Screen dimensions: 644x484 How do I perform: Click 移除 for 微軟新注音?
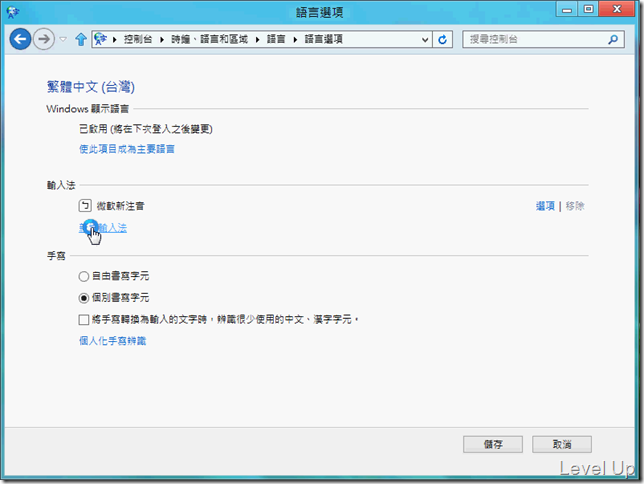575,206
